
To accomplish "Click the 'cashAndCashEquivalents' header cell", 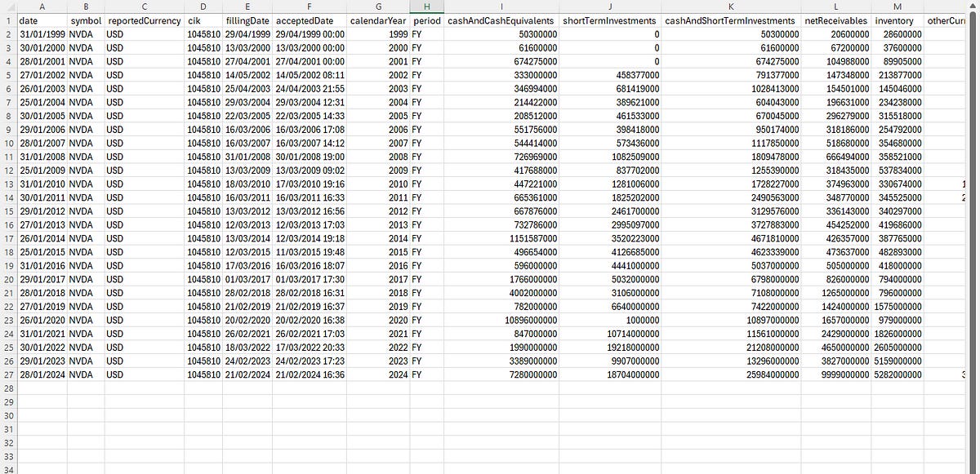I will (x=501, y=20).
